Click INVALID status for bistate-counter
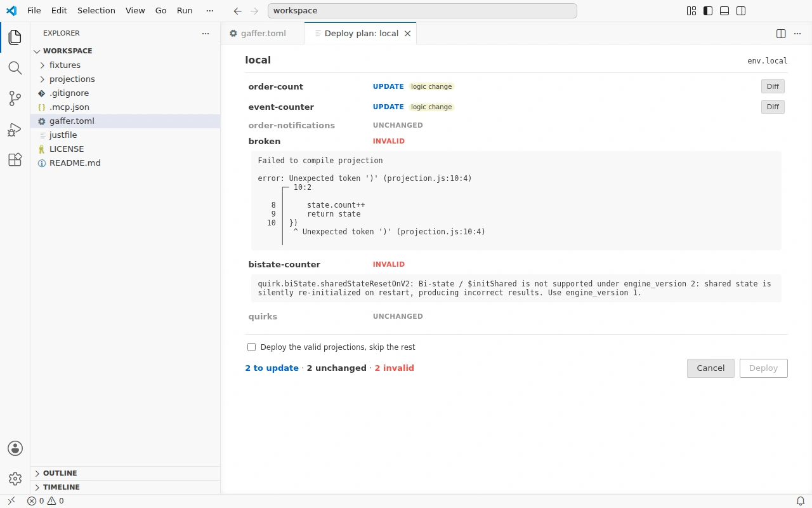812x508 pixels. (389, 264)
